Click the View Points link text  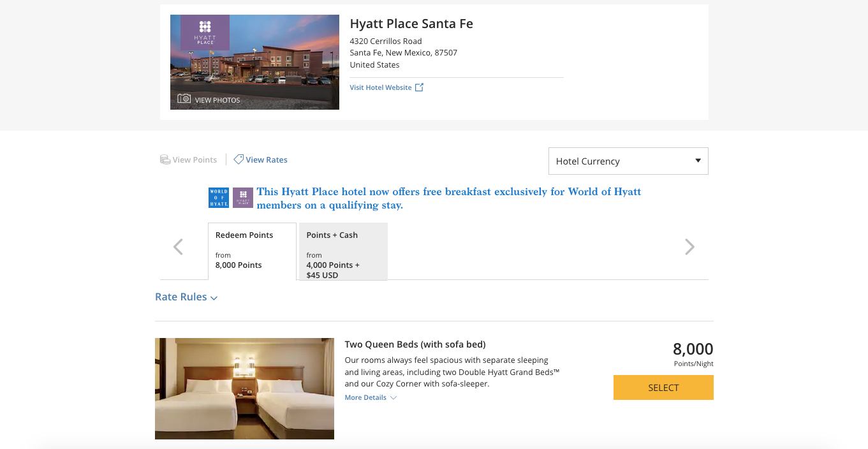(195, 160)
